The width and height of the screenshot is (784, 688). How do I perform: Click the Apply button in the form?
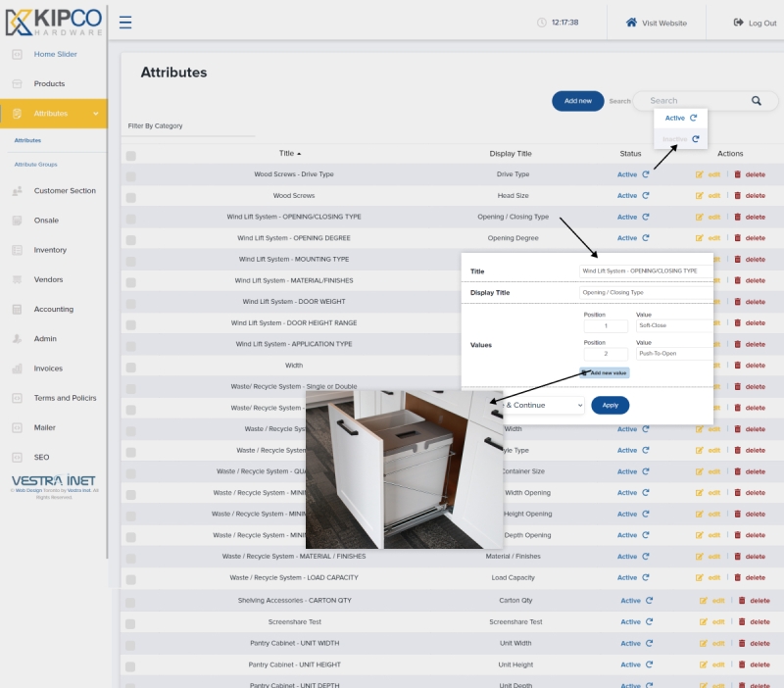[x=610, y=405]
